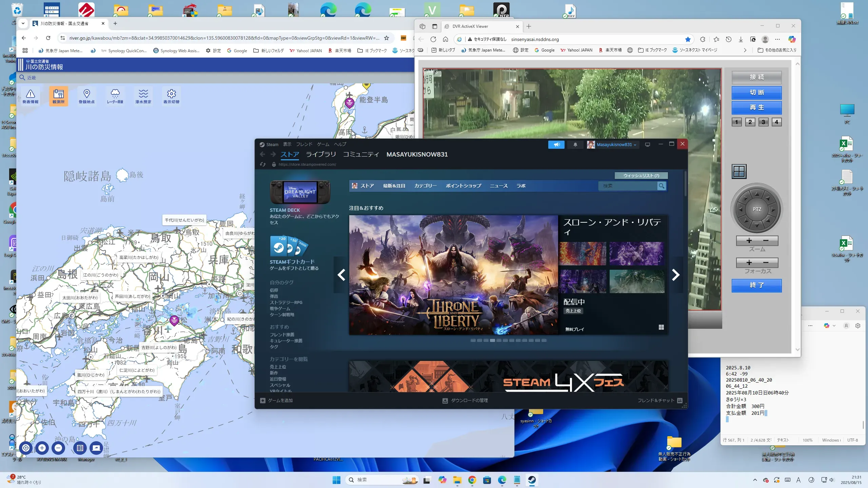The width and height of the screenshot is (868, 488).
Task: Expand Edge favorites bar overflow chevron
Action: (745, 50)
